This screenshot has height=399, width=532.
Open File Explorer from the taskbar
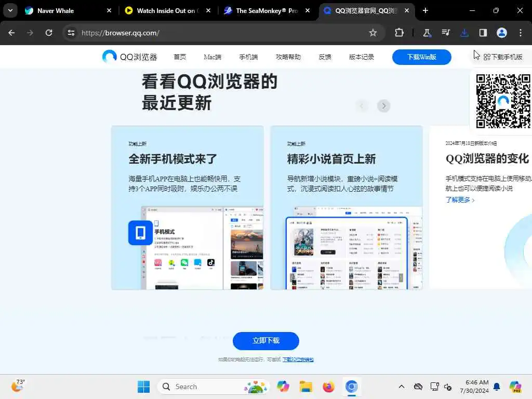[305, 387]
